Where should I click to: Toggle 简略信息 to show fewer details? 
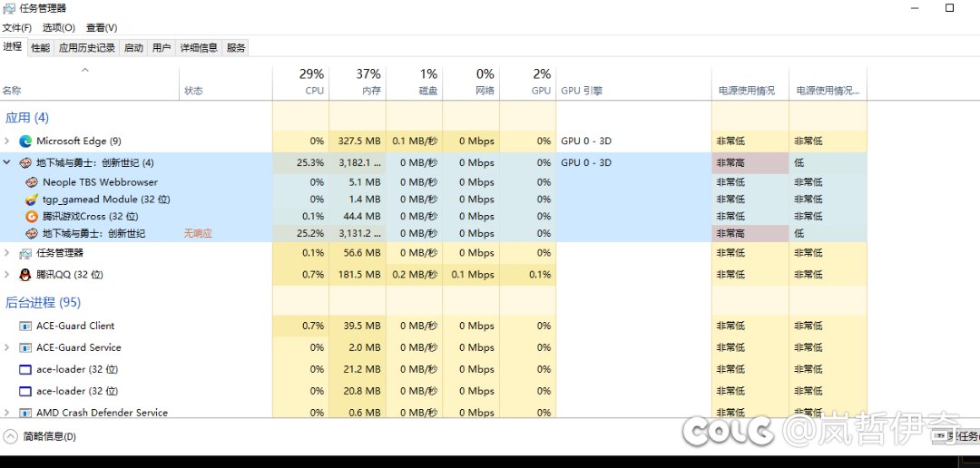tap(41, 436)
